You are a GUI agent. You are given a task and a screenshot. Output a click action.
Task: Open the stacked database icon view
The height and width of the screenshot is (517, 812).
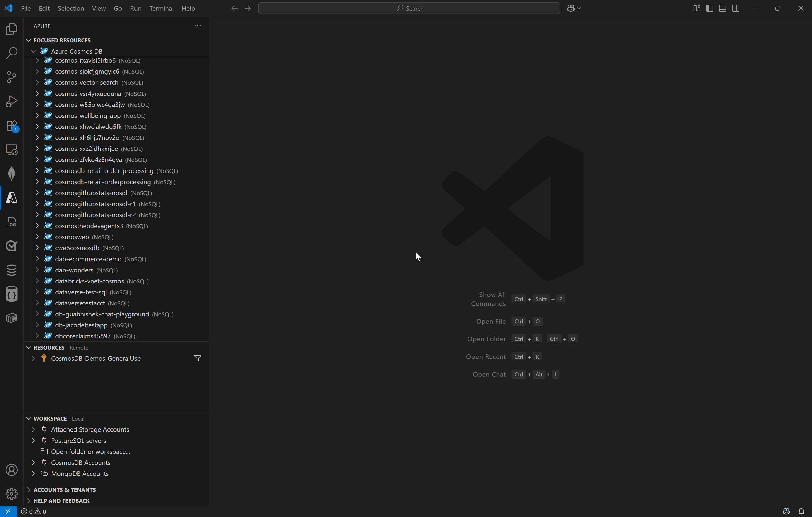coord(12,270)
